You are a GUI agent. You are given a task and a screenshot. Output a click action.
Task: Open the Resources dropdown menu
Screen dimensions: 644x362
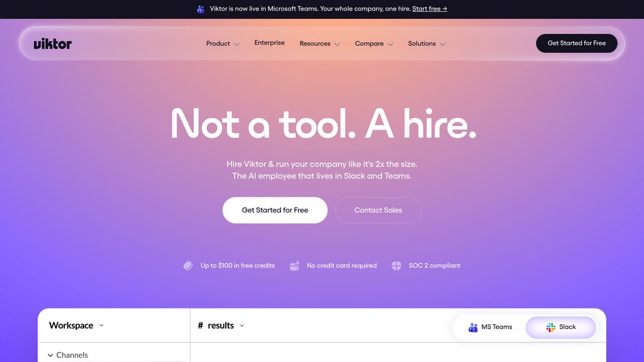pyautogui.click(x=319, y=43)
